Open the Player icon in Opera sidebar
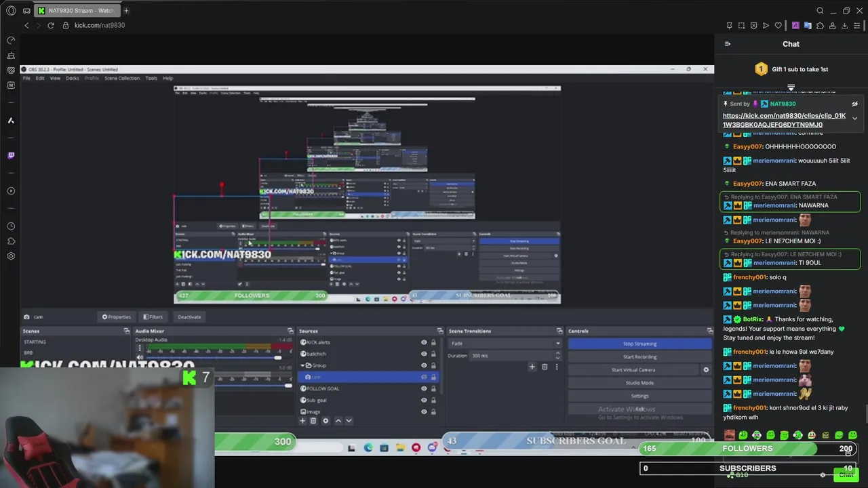 click(x=11, y=191)
